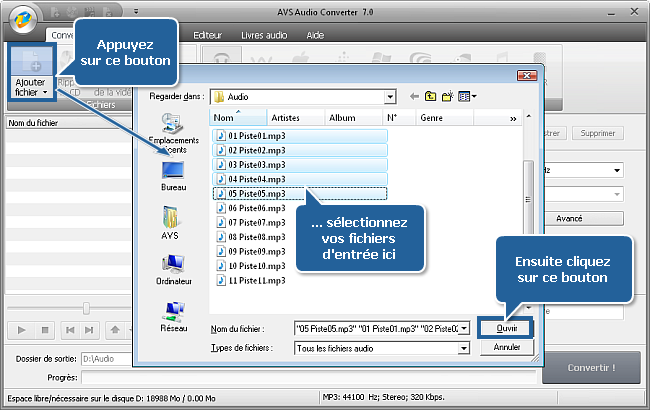The image size is (650, 410).
Task: Expand the frequency dropdown in main window
Action: point(616,170)
